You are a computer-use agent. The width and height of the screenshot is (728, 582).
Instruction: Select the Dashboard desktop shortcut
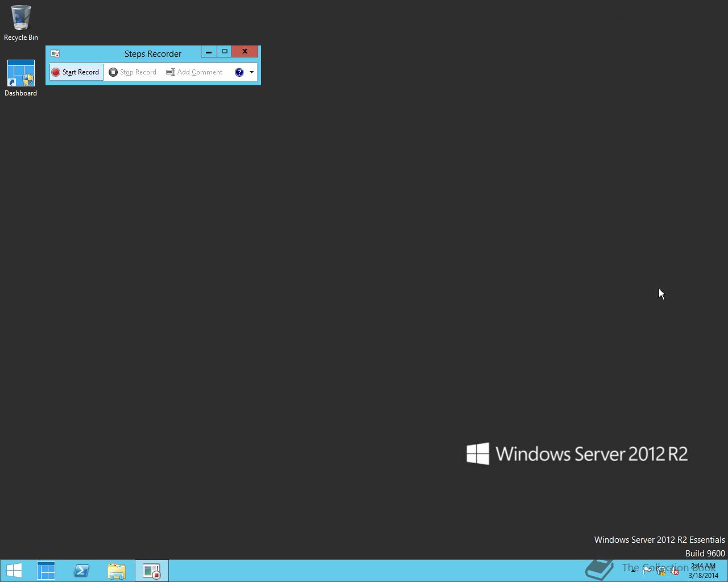pos(21,78)
